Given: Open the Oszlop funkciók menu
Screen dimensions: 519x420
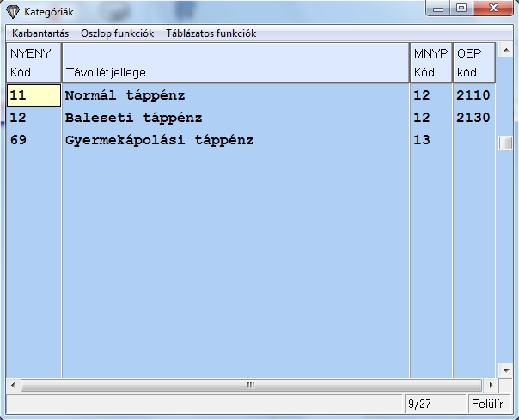Looking at the screenshot, I should [x=117, y=33].
